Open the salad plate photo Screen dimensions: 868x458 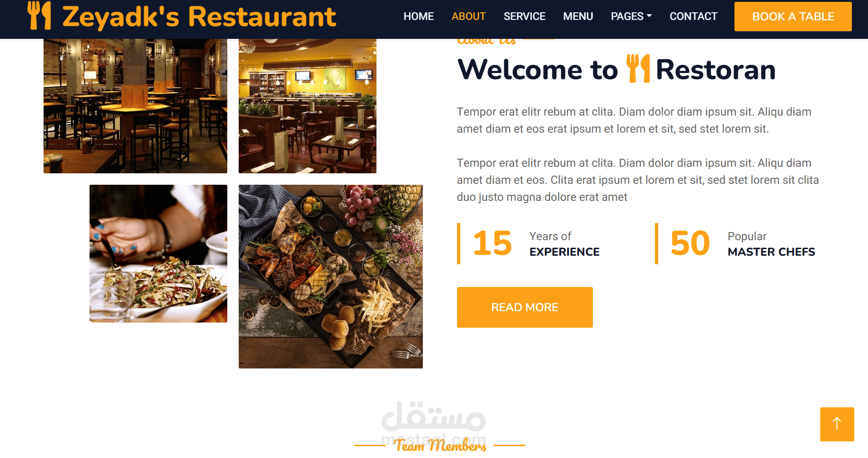pos(158,253)
